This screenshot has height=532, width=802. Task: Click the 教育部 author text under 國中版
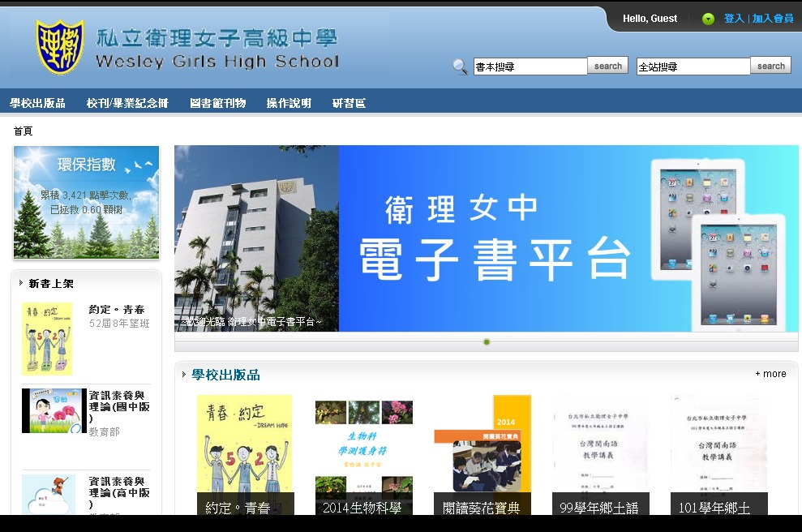coord(105,431)
